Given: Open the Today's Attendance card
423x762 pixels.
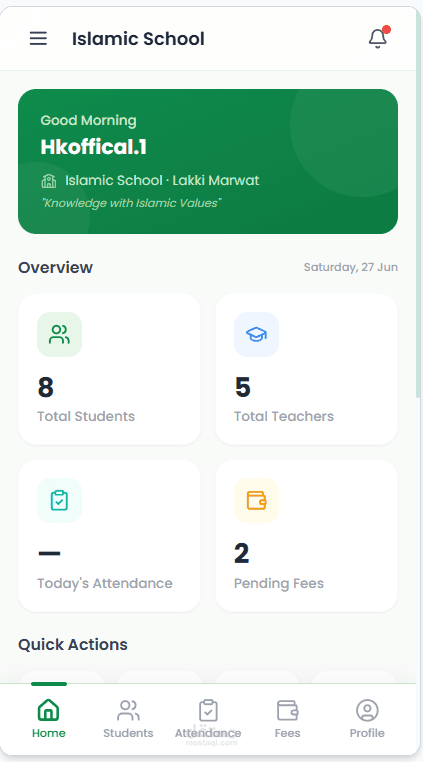Looking at the screenshot, I should (x=109, y=536).
